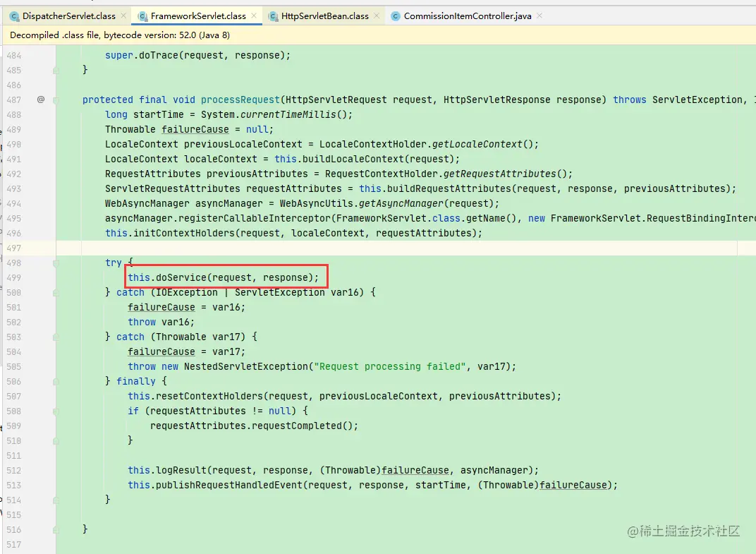The height and width of the screenshot is (554, 756).
Task: Click 'getAsyncManager' call on line 494
Action: (x=401, y=204)
